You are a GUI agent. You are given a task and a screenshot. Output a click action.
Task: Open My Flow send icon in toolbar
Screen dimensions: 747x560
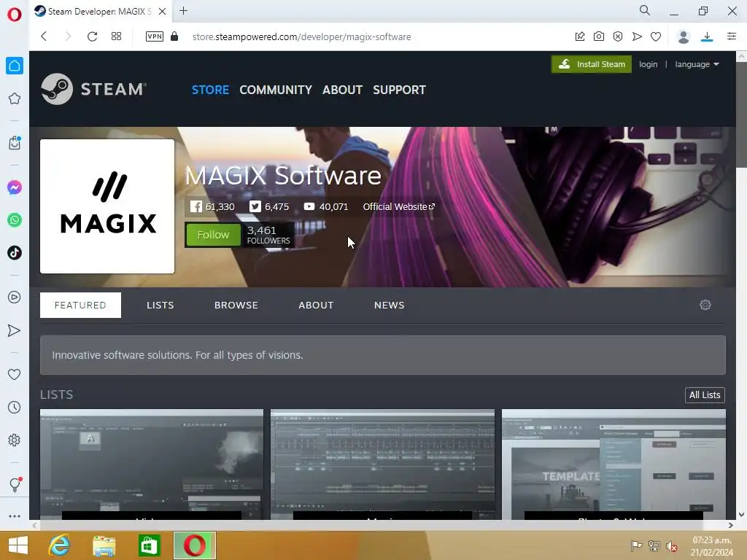(x=637, y=36)
